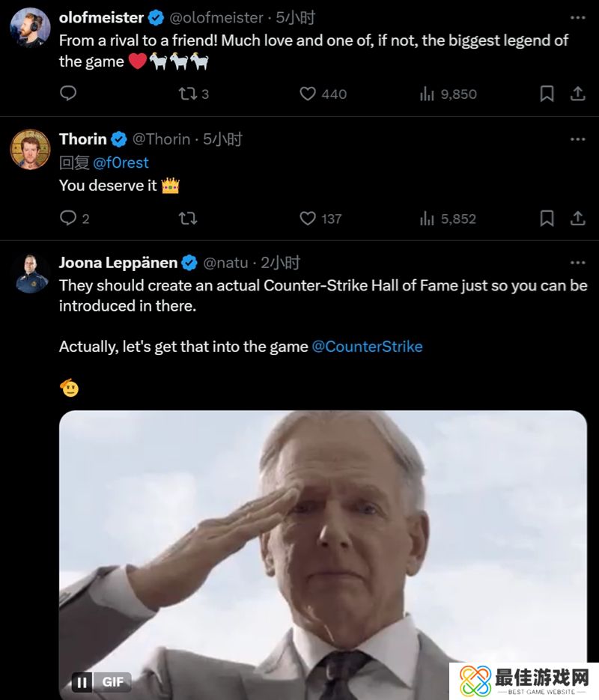View analytics showing 9,850 views
The height and width of the screenshot is (700, 599).
point(428,94)
